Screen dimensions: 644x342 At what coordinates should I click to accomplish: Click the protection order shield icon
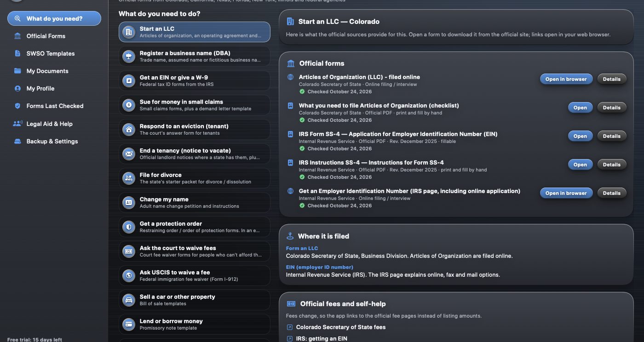coord(129,227)
